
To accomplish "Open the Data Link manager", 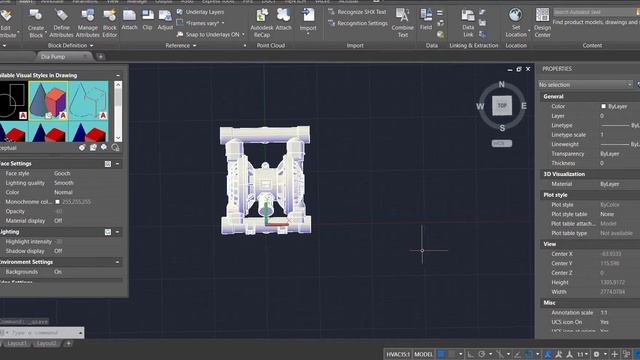I will coord(468,24).
